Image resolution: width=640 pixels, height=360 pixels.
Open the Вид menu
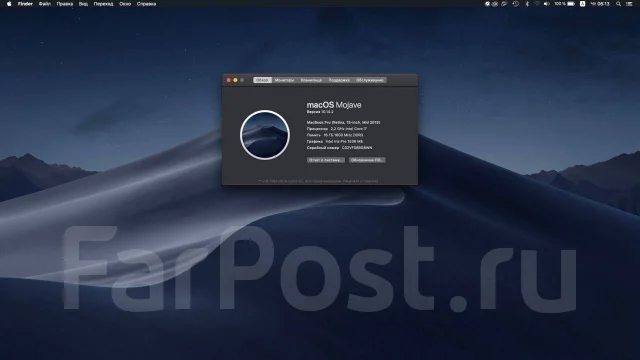(x=83, y=4)
